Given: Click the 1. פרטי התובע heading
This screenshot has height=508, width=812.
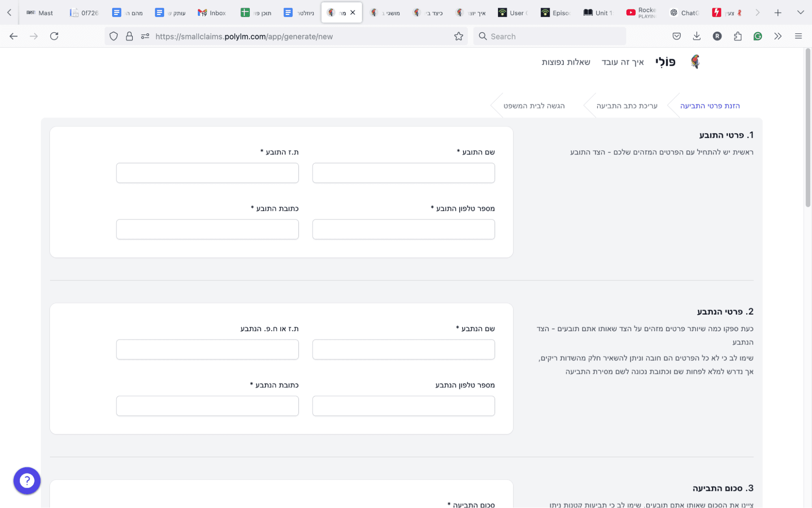Looking at the screenshot, I should tap(726, 135).
